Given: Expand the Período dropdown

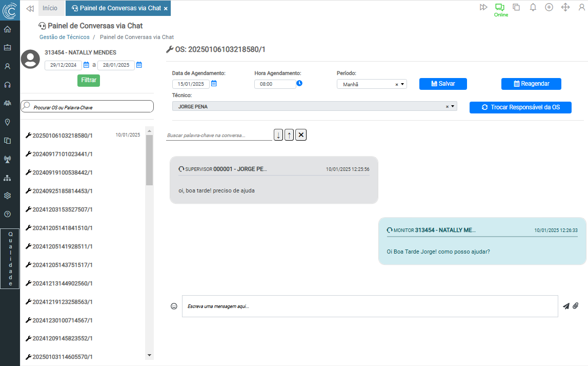Looking at the screenshot, I should [x=402, y=84].
